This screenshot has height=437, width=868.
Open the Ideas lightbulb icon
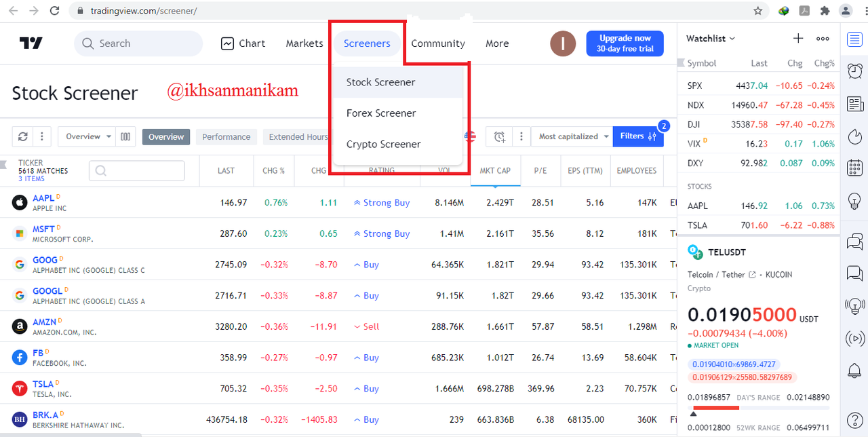[x=854, y=201]
